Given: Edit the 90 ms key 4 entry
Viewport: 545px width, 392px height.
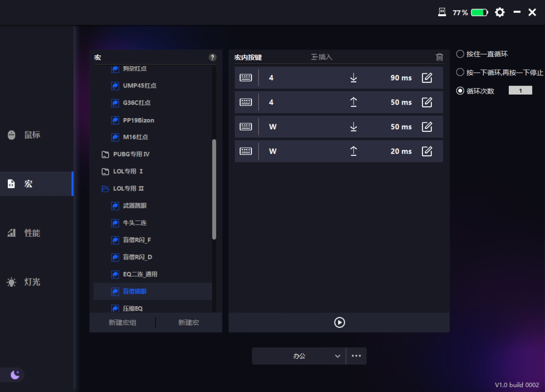Looking at the screenshot, I should [x=427, y=78].
